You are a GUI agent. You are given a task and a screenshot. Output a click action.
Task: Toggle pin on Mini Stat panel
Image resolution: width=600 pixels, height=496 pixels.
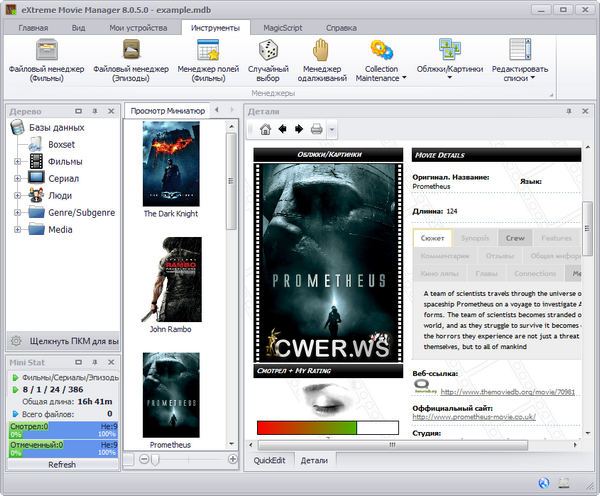pyautogui.click(x=91, y=362)
